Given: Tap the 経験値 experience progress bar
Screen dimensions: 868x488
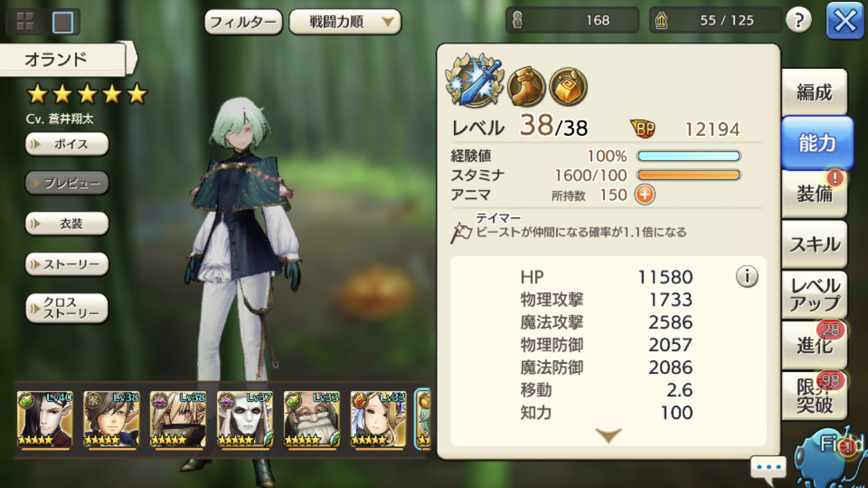Looking at the screenshot, I should [688, 156].
